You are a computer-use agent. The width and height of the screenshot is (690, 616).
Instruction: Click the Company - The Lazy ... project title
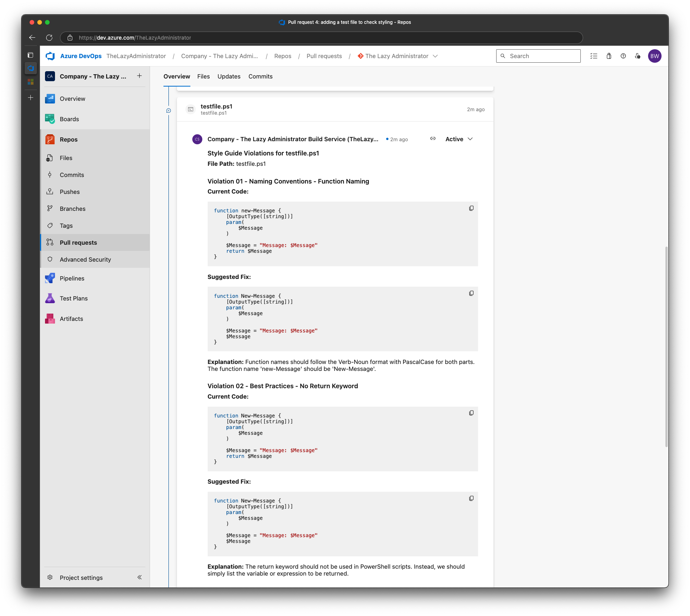pyautogui.click(x=93, y=77)
